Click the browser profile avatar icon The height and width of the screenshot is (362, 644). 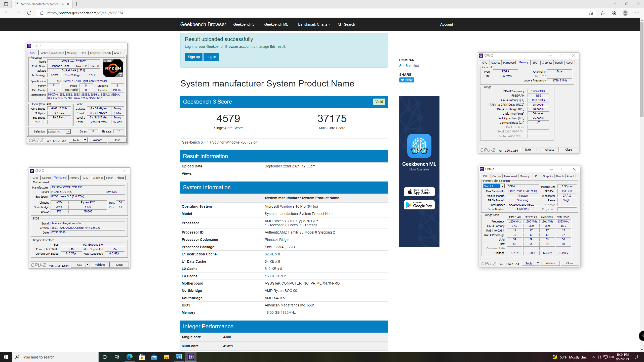(625, 13)
